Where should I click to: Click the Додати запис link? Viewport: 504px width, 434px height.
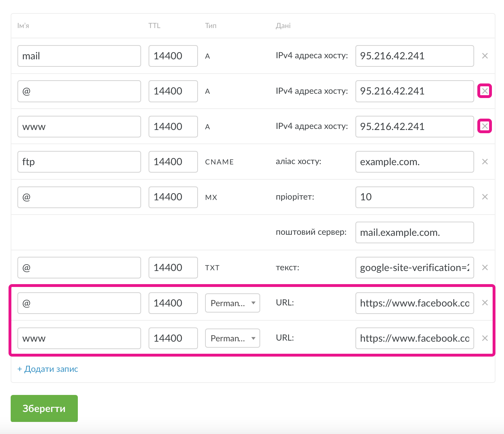click(48, 369)
